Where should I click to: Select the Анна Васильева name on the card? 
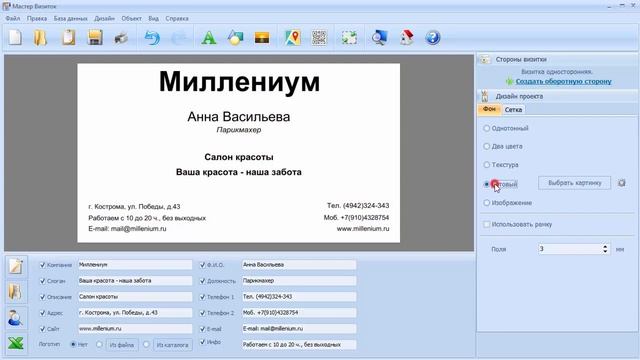pos(239,117)
